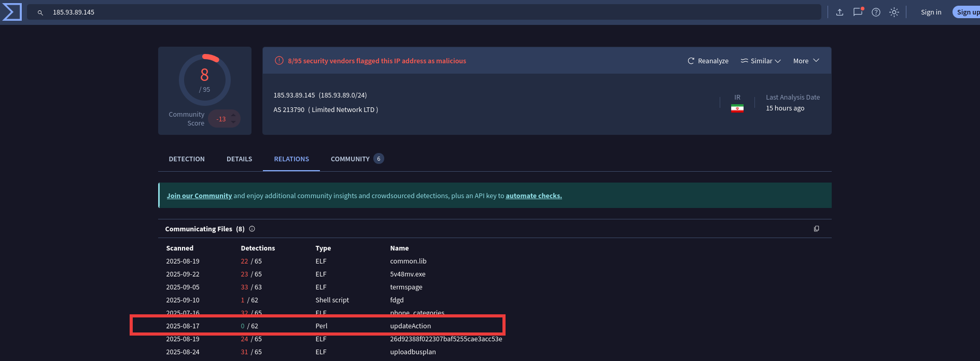This screenshot has width=980, height=361.
Task: Switch to the Detection tab
Action: (x=187, y=159)
